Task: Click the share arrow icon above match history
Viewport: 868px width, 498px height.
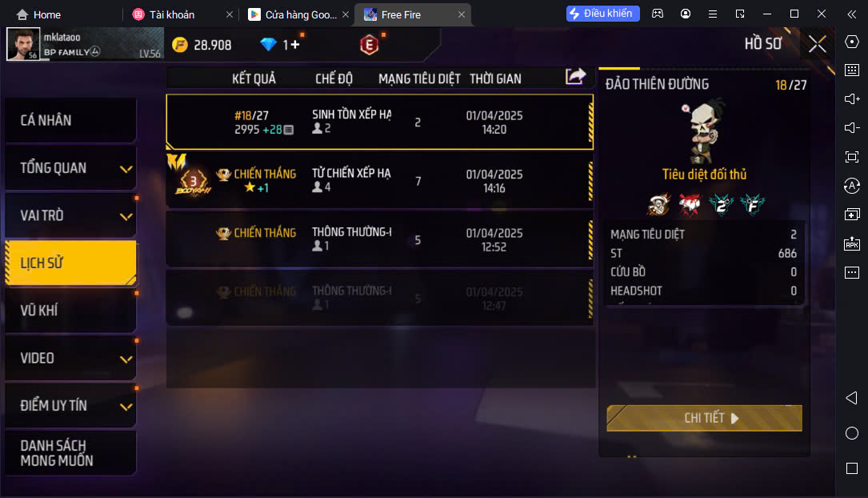Action: [x=575, y=76]
